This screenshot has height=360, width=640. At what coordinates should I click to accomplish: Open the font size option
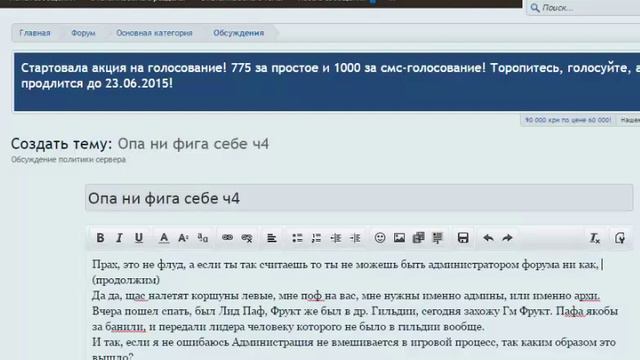183,238
